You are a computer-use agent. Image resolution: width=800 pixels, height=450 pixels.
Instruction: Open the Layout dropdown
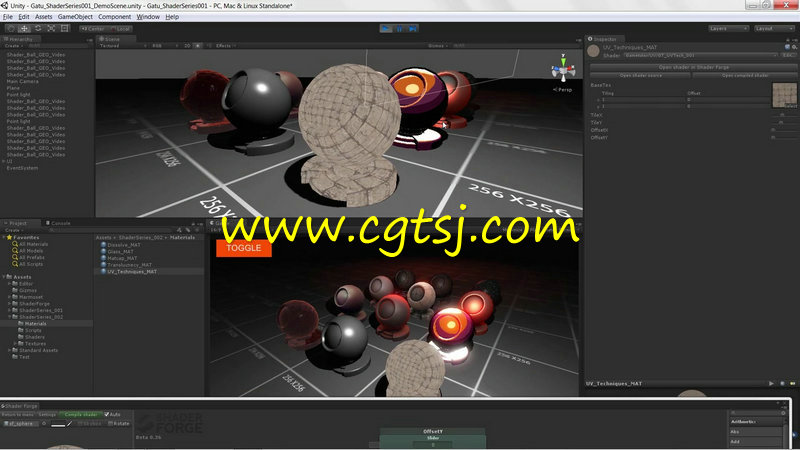tap(773, 29)
